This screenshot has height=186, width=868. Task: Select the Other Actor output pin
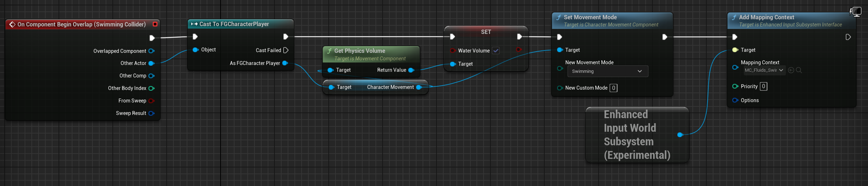pos(151,63)
